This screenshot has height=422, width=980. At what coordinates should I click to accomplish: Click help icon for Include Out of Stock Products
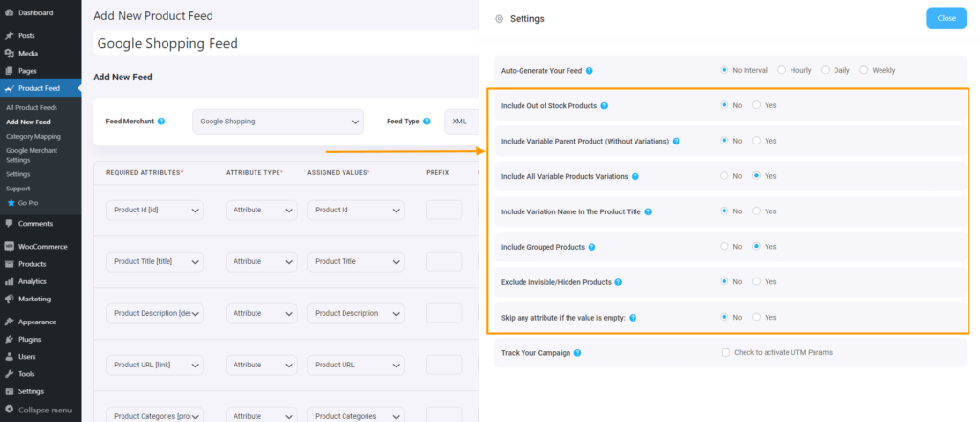[x=604, y=105]
